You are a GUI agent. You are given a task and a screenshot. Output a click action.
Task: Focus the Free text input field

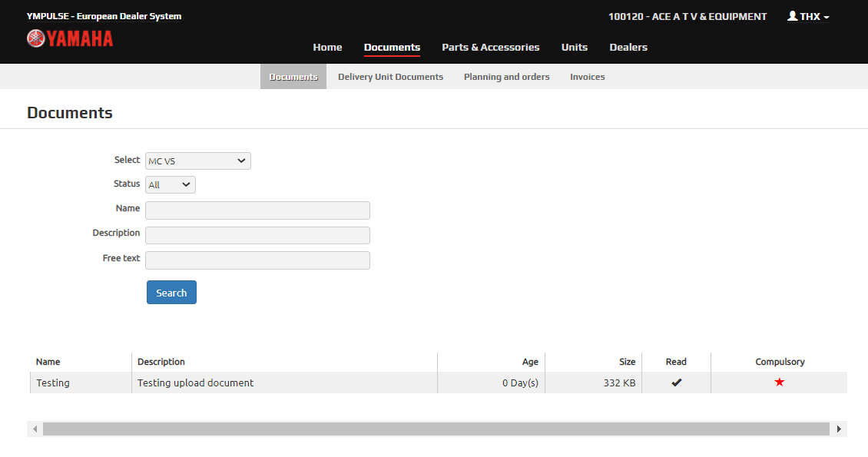pos(257,260)
